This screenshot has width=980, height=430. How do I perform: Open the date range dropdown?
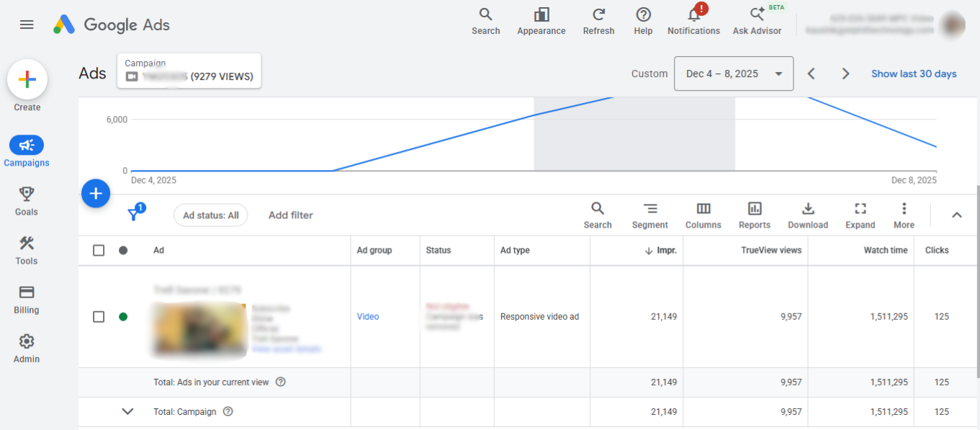click(734, 73)
